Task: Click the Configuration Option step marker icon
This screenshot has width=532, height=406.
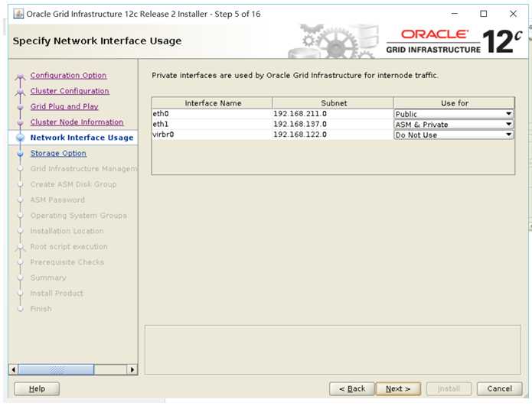Action: 21,76
